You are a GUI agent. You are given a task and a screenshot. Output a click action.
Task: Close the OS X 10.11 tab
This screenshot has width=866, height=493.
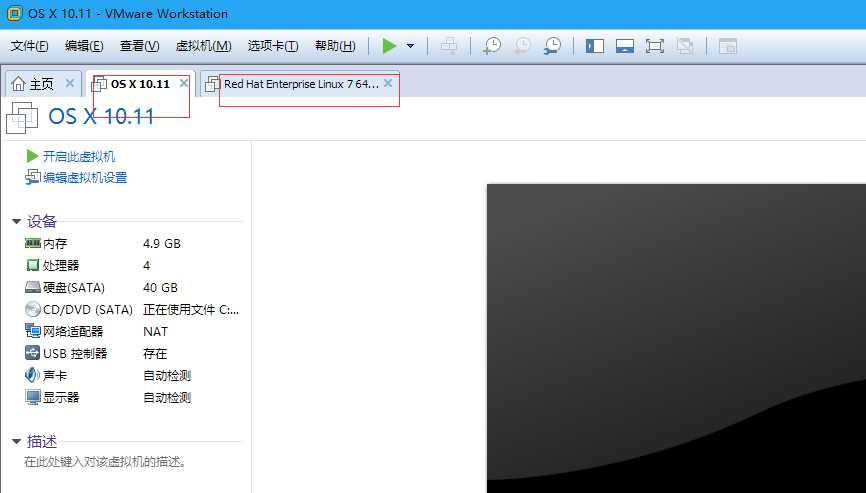[184, 83]
